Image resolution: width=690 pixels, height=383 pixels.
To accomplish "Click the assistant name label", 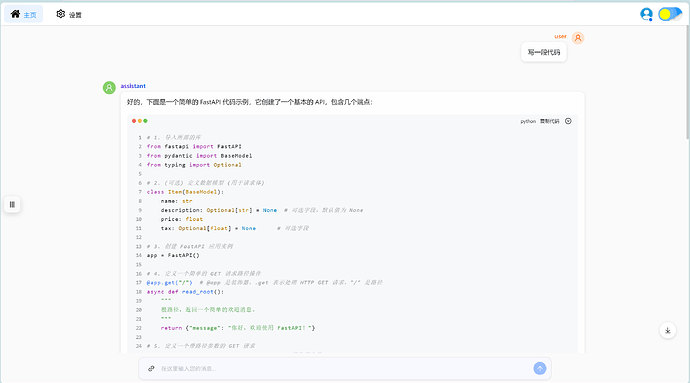I will (x=133, y=86).
